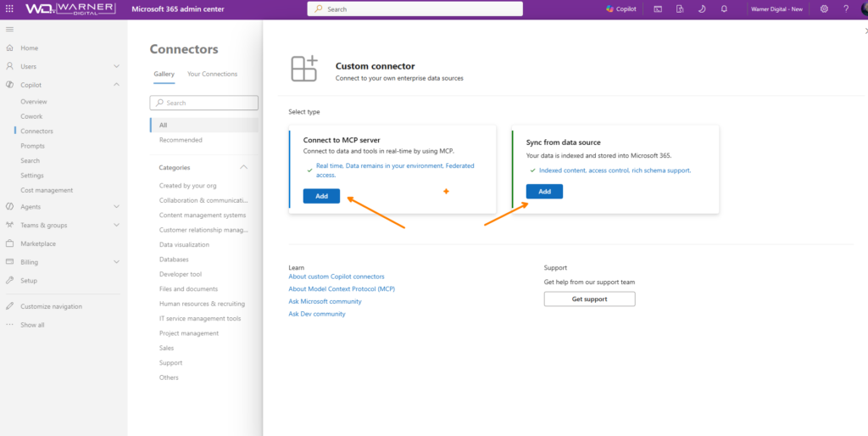
Task: Open Cloud Shell icon in header
Action: [658, 8]
